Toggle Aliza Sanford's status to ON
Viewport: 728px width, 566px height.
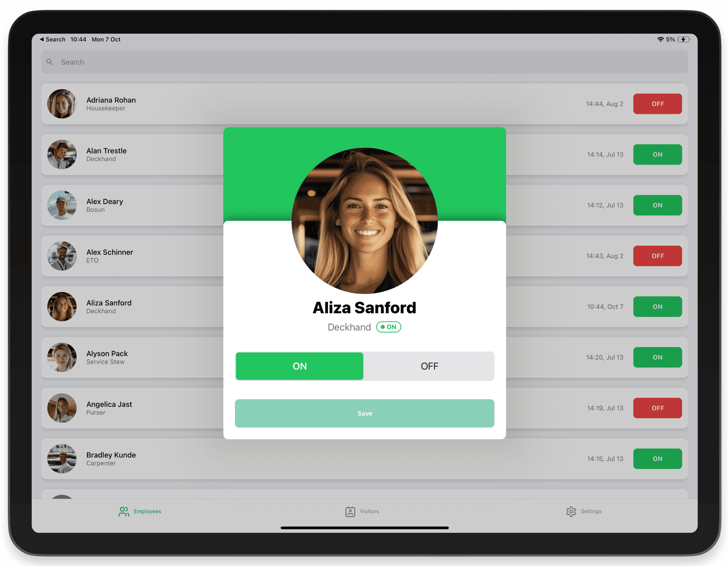point(300,365)
